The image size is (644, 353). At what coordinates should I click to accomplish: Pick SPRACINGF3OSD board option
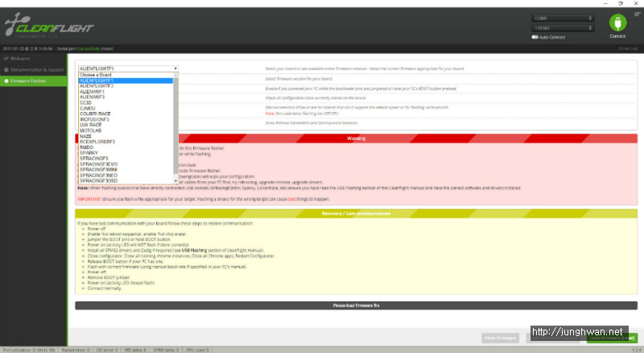tap(126, 181)
